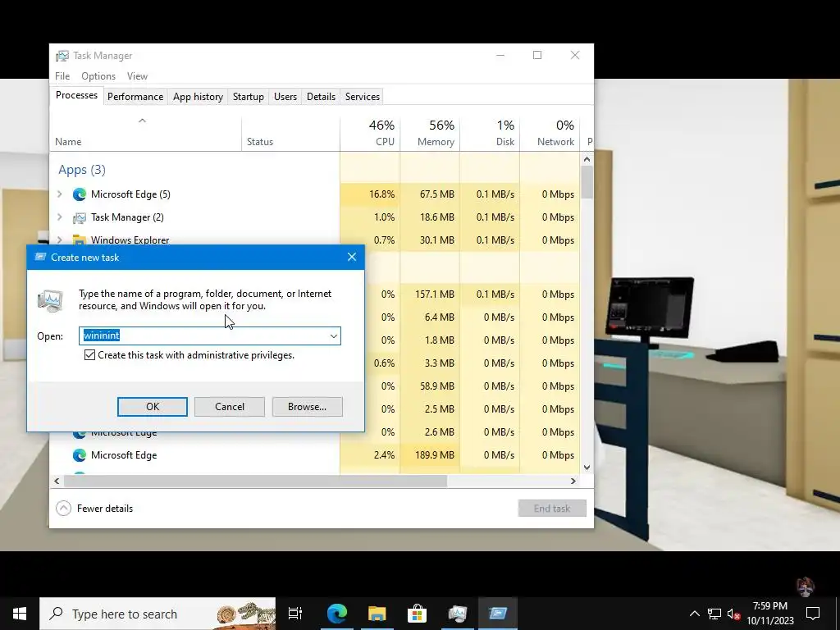Screen dimensions: 840x630
Task: Click the Browse... button
Action: tap(307, 407)
